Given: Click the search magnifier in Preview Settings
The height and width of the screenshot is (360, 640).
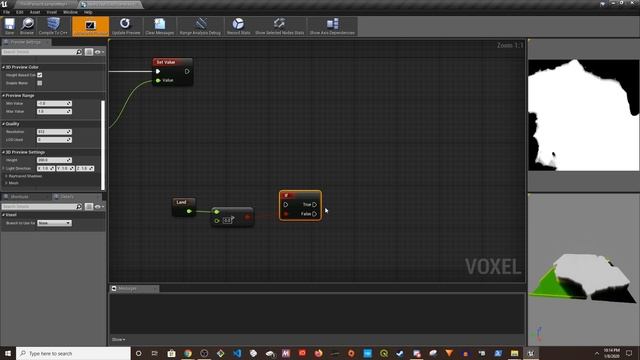Looking at the screenshot, I should (79, 52).
